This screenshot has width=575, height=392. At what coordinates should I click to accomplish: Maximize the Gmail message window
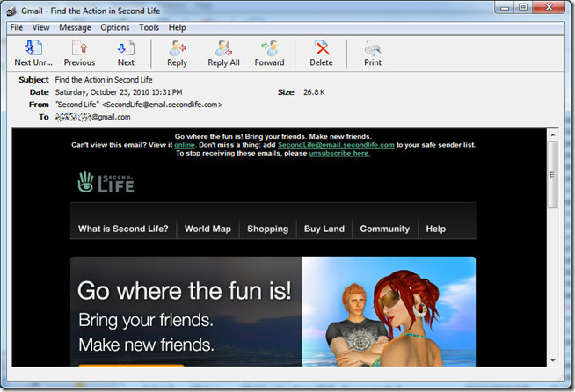click(x=523, y=7)
